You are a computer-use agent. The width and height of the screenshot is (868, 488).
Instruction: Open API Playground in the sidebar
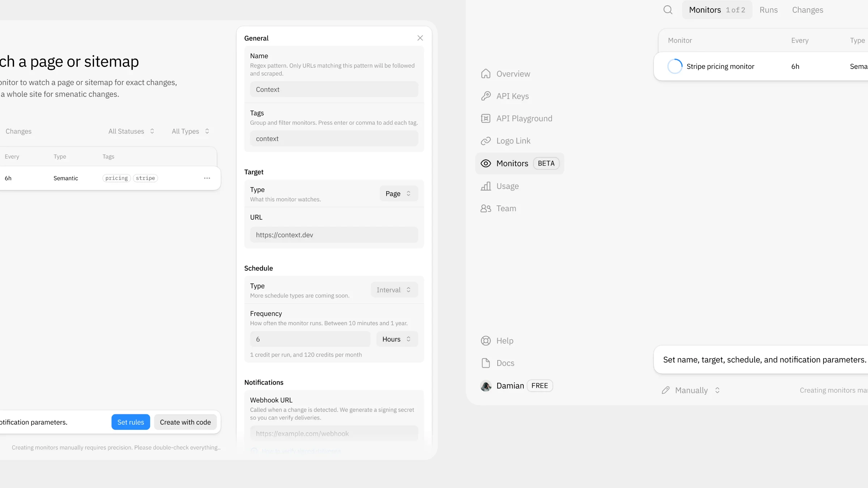(517, 119)
